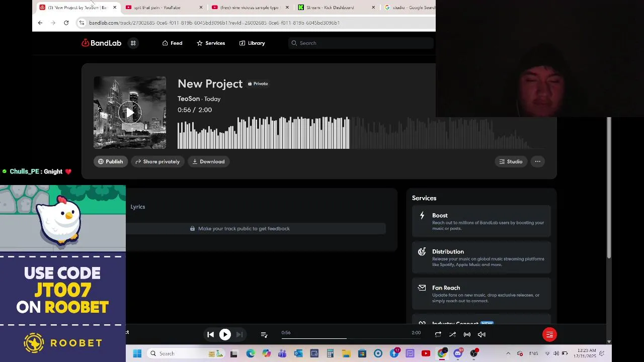
Task: Open the three-dot more options menu
Action: (x=538, y=161)
